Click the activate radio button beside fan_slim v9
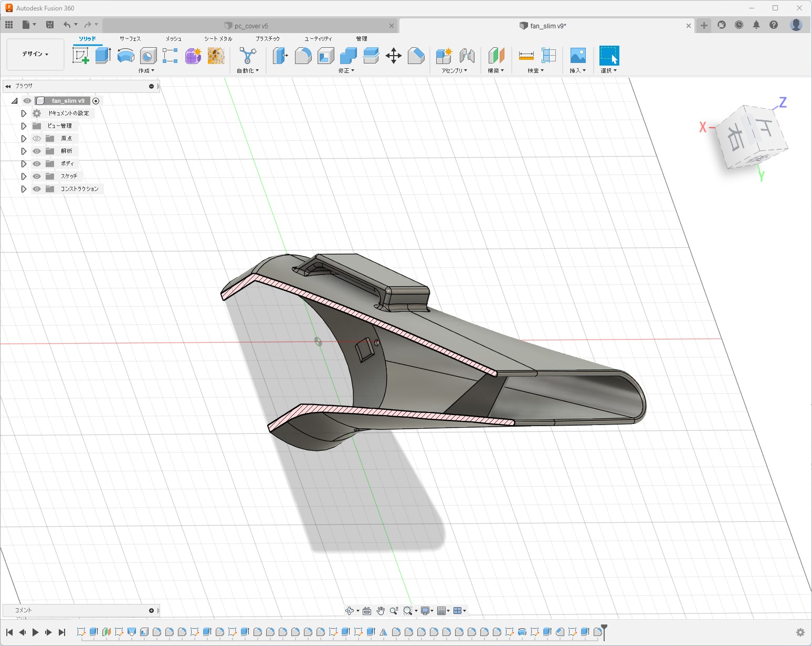Screen dimensions: 812x646 click(96, 101)
